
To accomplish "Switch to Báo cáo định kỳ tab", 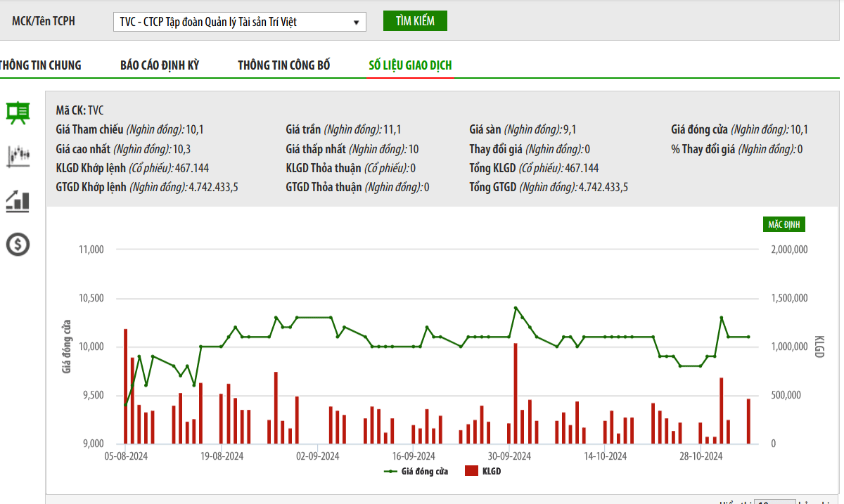I will (160, 65).
